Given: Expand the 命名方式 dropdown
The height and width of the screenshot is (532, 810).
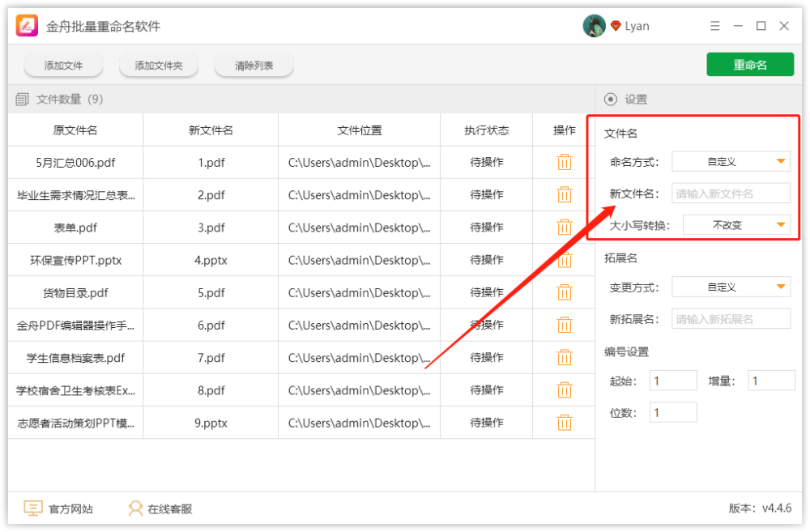Looking at the screenshot, I should pos(731,162).
